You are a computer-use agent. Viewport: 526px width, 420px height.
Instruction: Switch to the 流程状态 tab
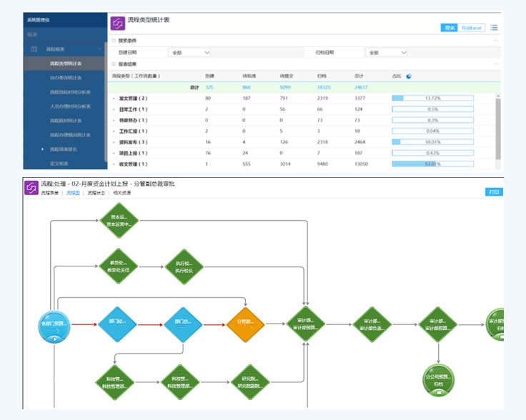point(97,193)
